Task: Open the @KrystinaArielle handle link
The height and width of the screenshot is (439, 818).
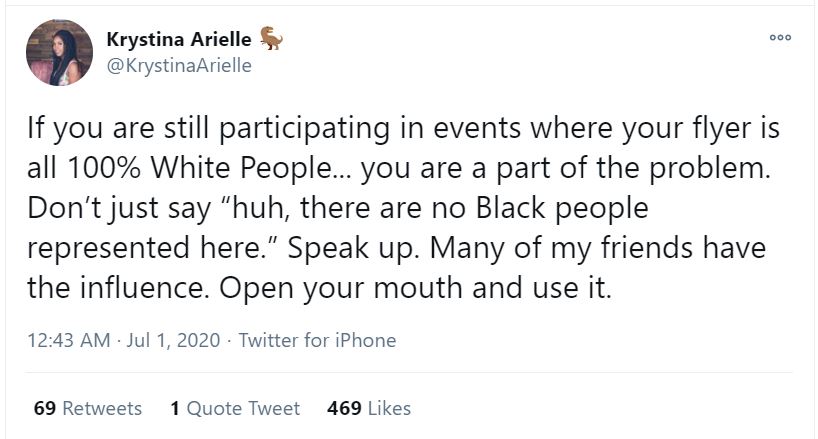Action: click(x=179, y=66)
